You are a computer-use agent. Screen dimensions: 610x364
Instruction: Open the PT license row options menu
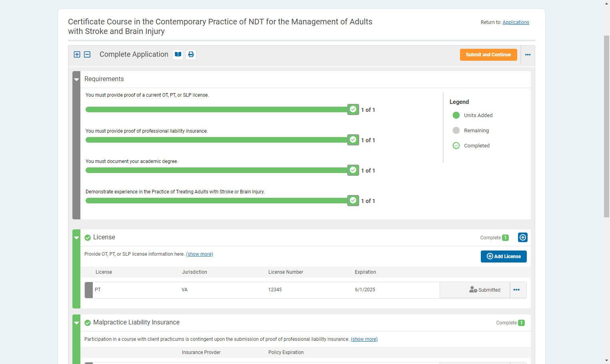[x=517, y=290]
